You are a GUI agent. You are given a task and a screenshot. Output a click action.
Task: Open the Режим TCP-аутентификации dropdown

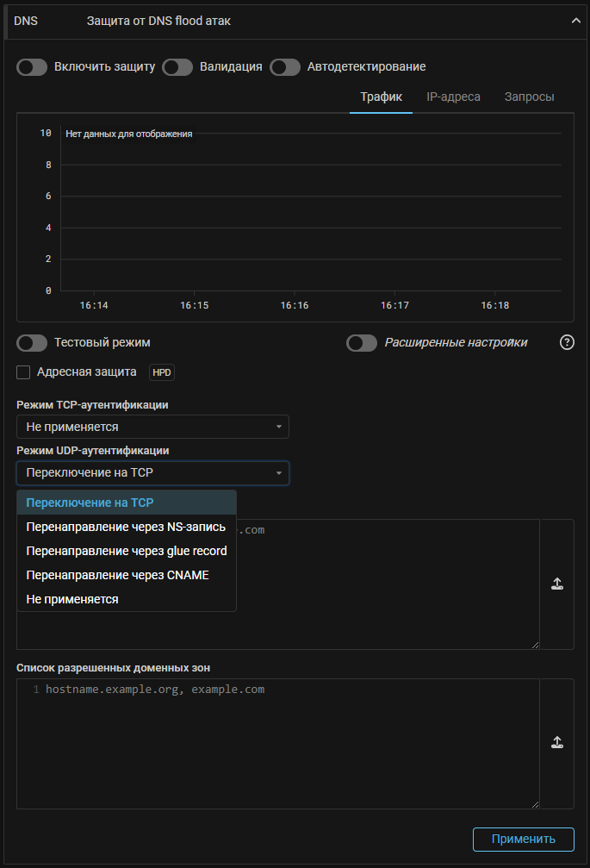pos(152,427)
